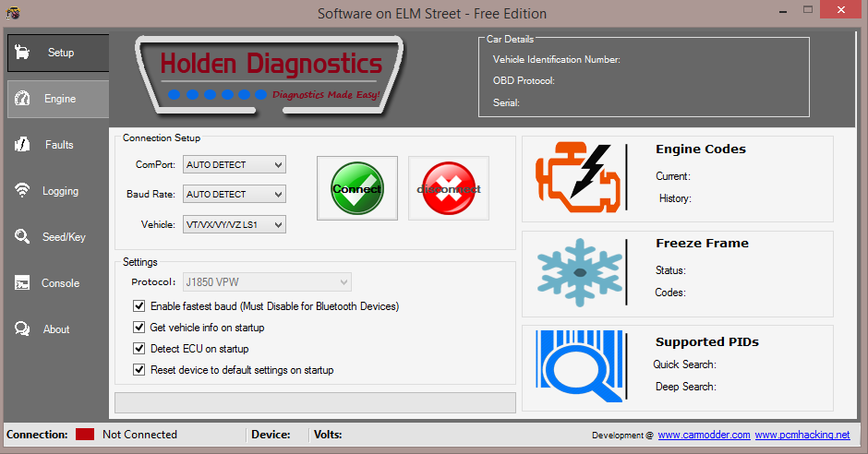Image resolution: width=868 pixels, height=454 pixels.
Task: Click the Device status bar entry
Action: click(x=271, y=435)
